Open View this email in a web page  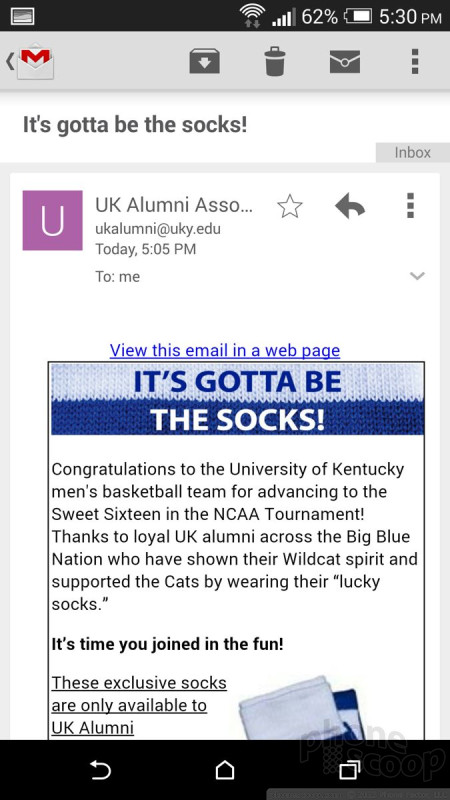point(224,351)
